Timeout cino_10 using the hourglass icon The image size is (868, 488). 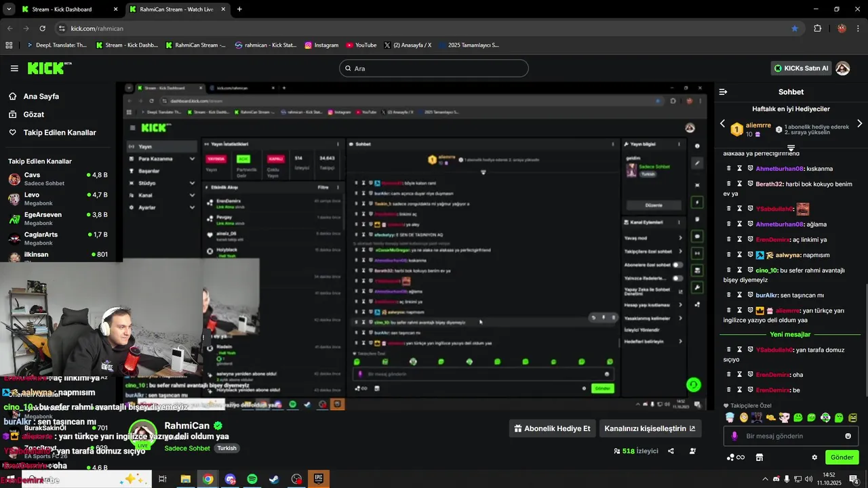point(740,270)
